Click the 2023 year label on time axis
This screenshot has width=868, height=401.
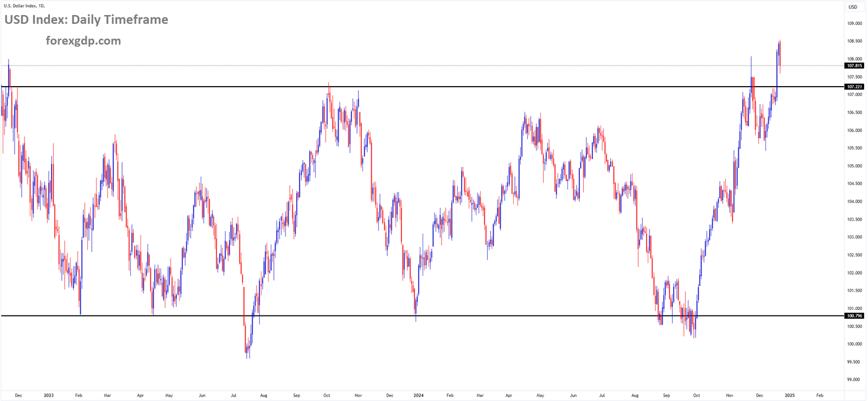(49, 396)
